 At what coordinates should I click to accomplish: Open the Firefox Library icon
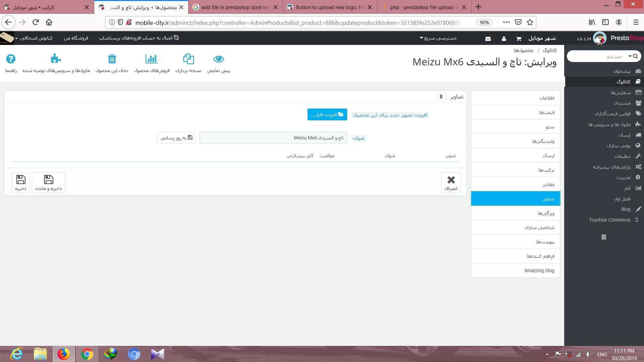(592, 22)
